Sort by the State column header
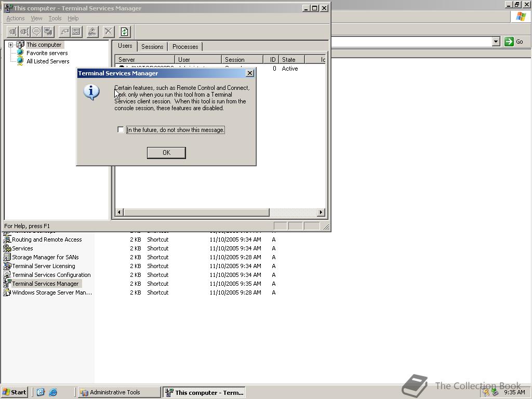The image size is (532, 399). (x=292, y=59)
